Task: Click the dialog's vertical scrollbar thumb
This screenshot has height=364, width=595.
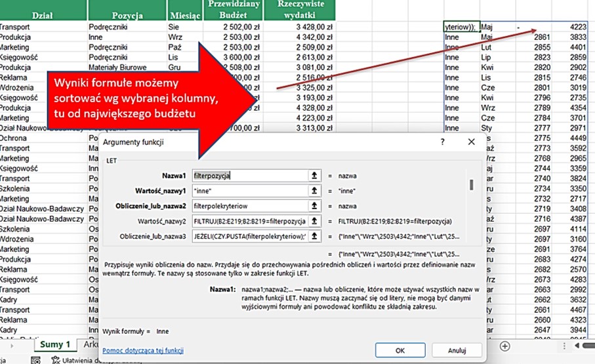Action: pyautogui.click(x=471, y=185)
